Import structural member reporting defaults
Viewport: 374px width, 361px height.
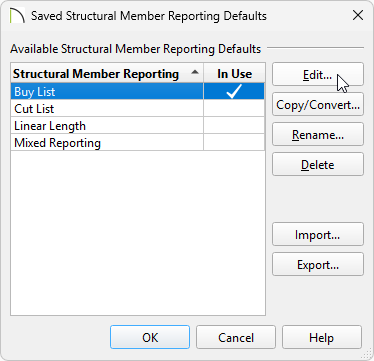coord(318,234)
